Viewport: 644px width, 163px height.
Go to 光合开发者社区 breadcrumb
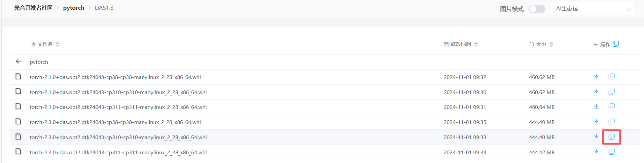(33, 8)
